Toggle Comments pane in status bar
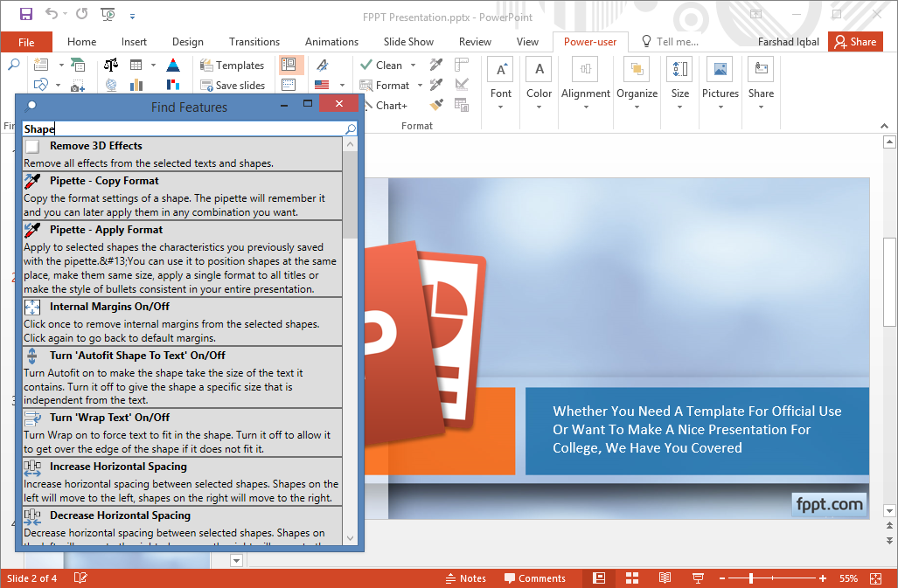The height and width of the screenshot is (588, 898). (534, 578)
